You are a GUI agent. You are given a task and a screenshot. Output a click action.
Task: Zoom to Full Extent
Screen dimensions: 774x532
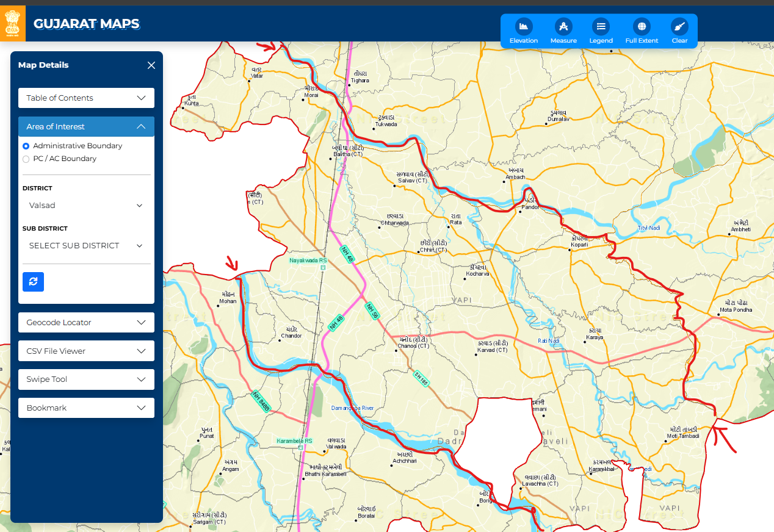point(642,31)
